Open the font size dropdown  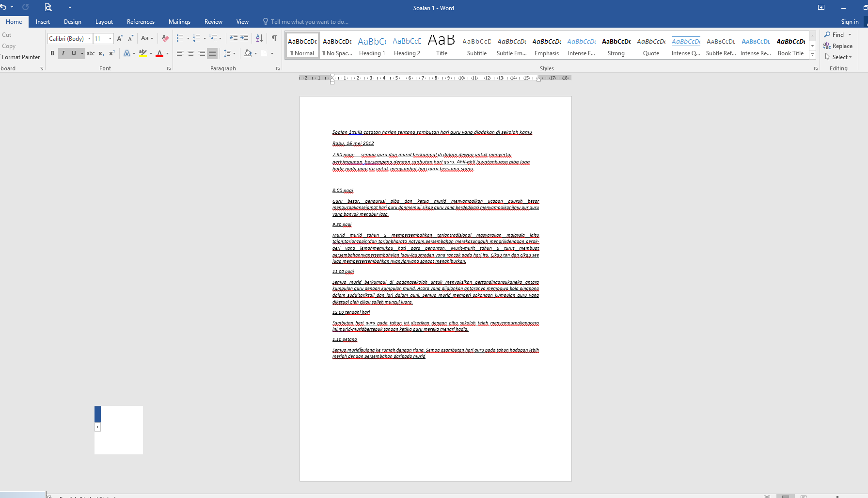pos(110,38)
